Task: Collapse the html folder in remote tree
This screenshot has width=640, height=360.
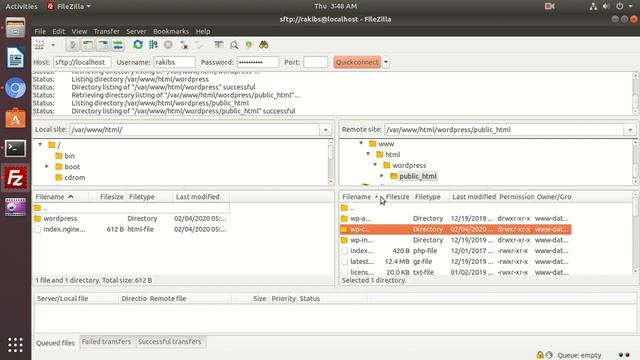Action: click(368, 154)
